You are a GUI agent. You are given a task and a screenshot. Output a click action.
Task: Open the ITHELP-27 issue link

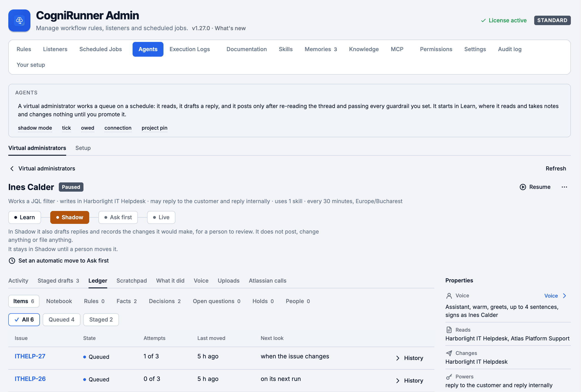click(x=30, y=357)
